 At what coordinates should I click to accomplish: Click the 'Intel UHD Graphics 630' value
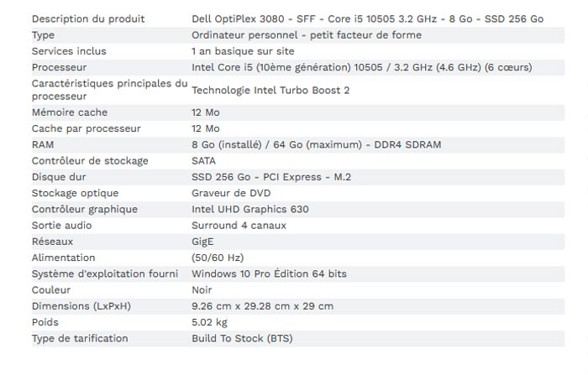tap(250, 209)
